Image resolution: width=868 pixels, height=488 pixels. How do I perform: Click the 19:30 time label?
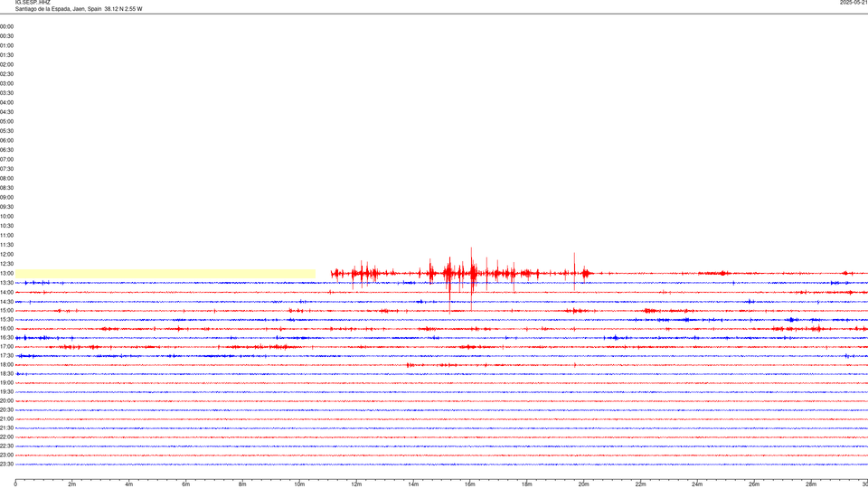pyautogui.click(x=6, y=391)
